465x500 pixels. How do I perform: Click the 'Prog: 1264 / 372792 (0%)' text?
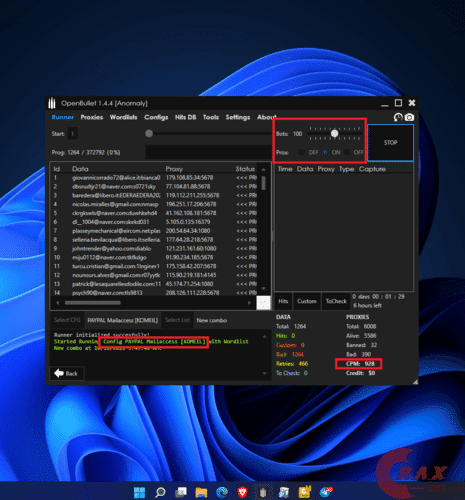tap(86, 153)
